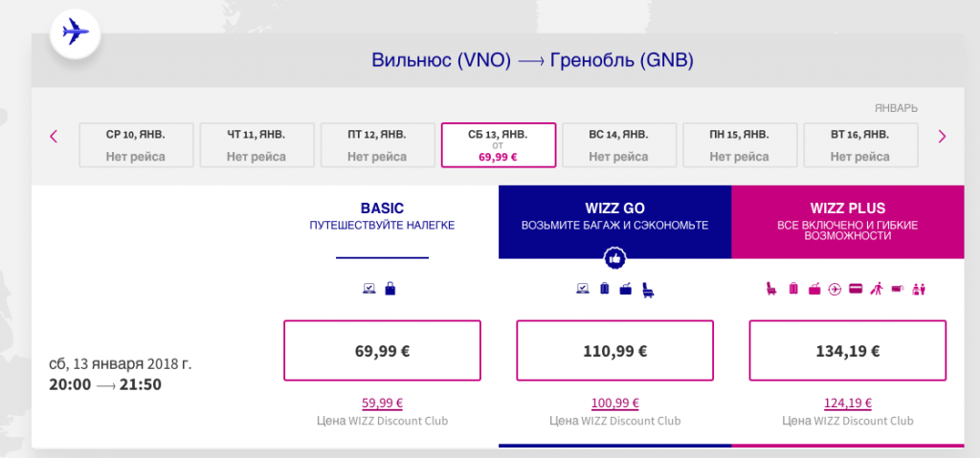Click the pink seat icon under WIZZ PLUS
The image size is (980, 458).
click(x=770, y=288)
